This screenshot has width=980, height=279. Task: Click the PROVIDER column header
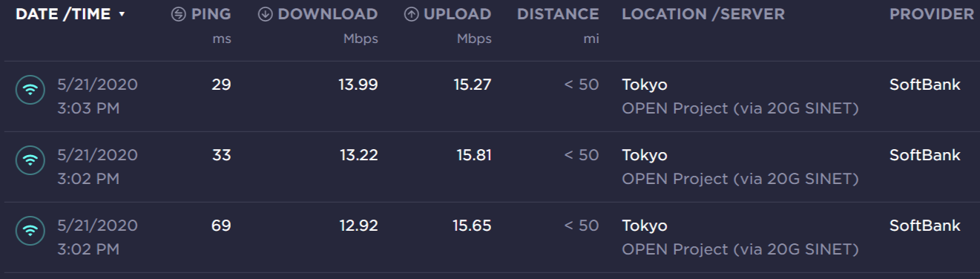click(932, 14)
